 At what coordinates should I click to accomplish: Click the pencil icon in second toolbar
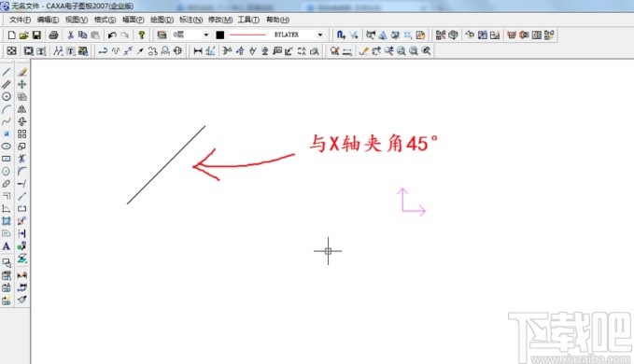(x=364, y=51)
